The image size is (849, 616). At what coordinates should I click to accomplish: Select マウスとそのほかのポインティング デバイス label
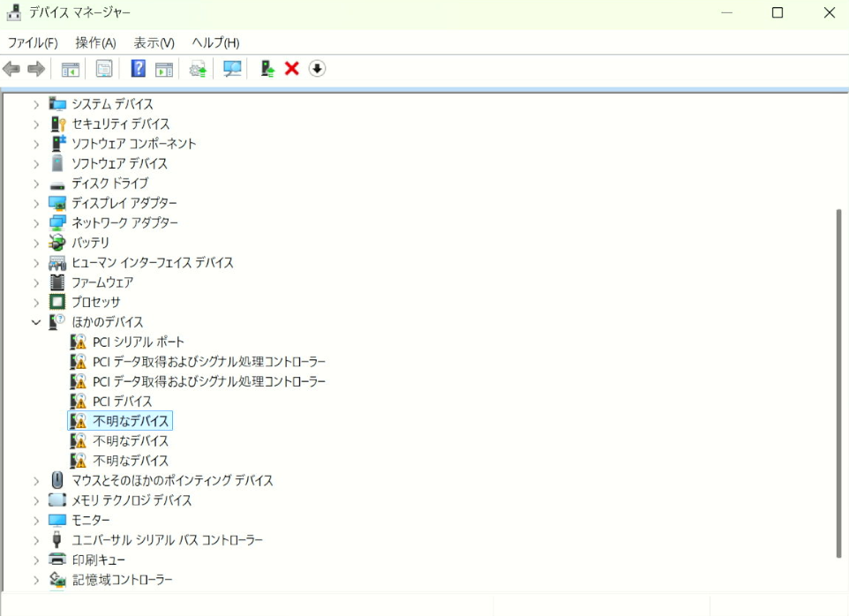click(x=173, y=481)
